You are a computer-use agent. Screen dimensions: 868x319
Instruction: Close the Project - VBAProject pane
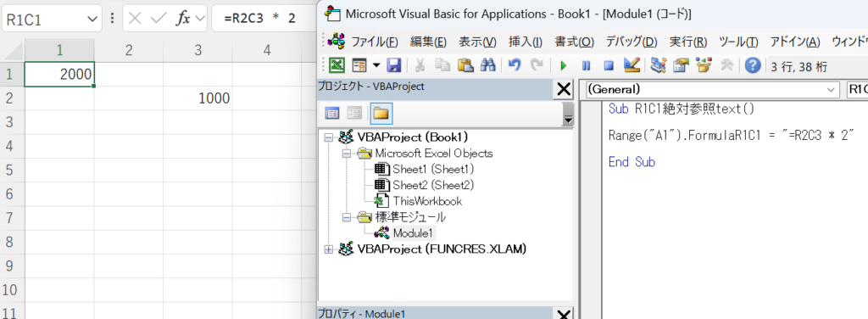pos(564,89)
